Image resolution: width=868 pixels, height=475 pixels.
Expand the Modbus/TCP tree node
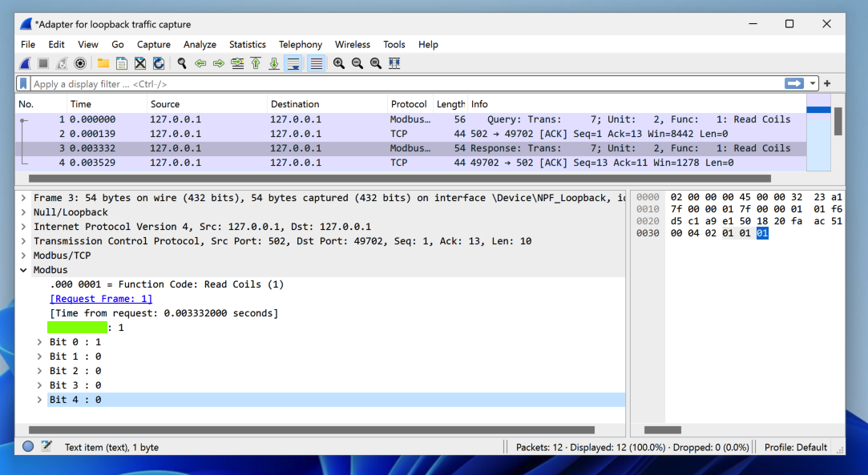click(23, 256)
